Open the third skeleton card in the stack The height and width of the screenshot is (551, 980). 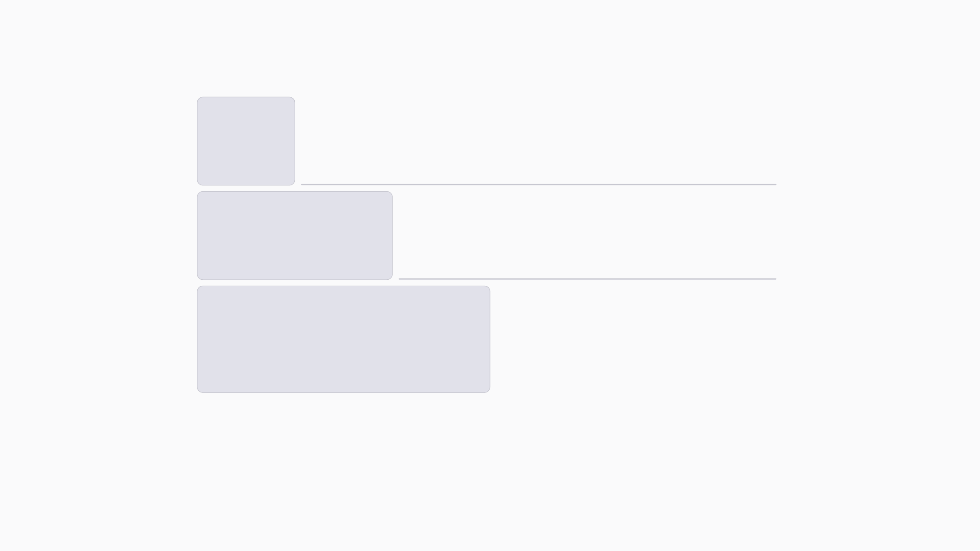point(343,339)
